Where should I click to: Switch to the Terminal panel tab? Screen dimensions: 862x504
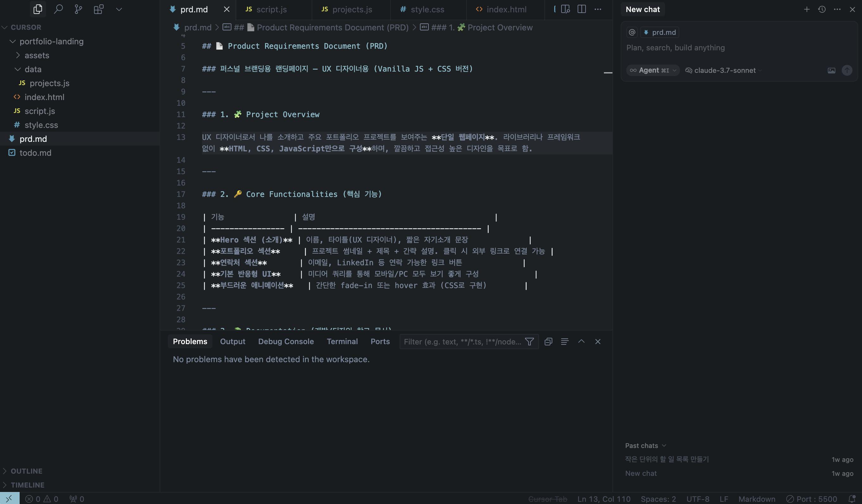point(342,342)
